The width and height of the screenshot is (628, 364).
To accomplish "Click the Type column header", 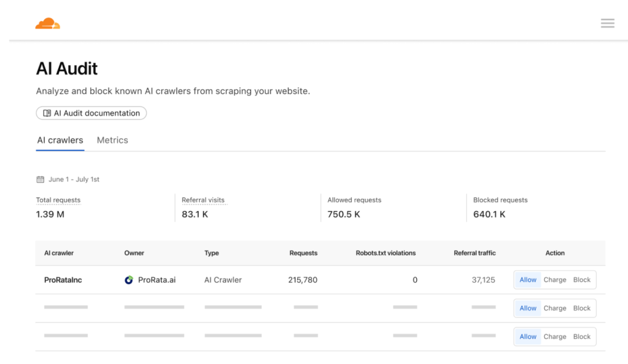I will [x=212, y=253].
